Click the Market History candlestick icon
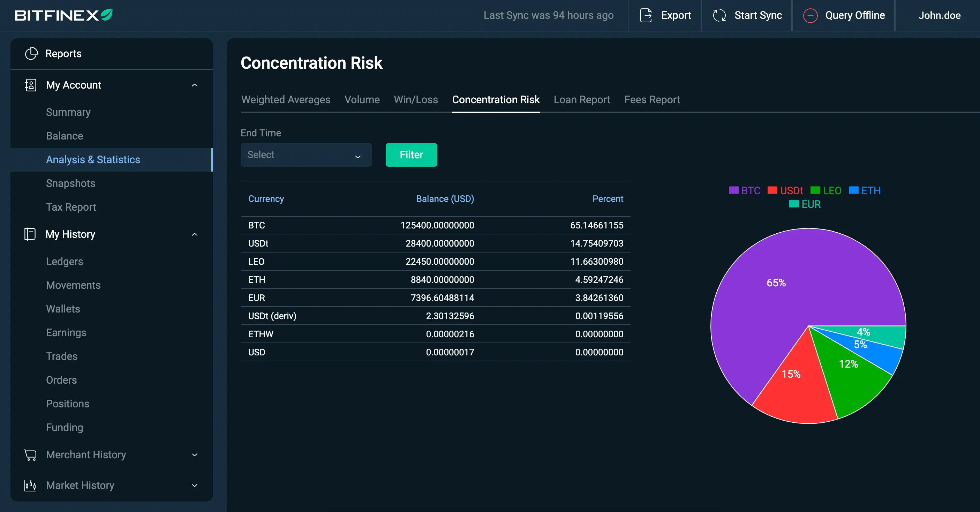The width and height of the screenshot is (980, 512). 30,485
